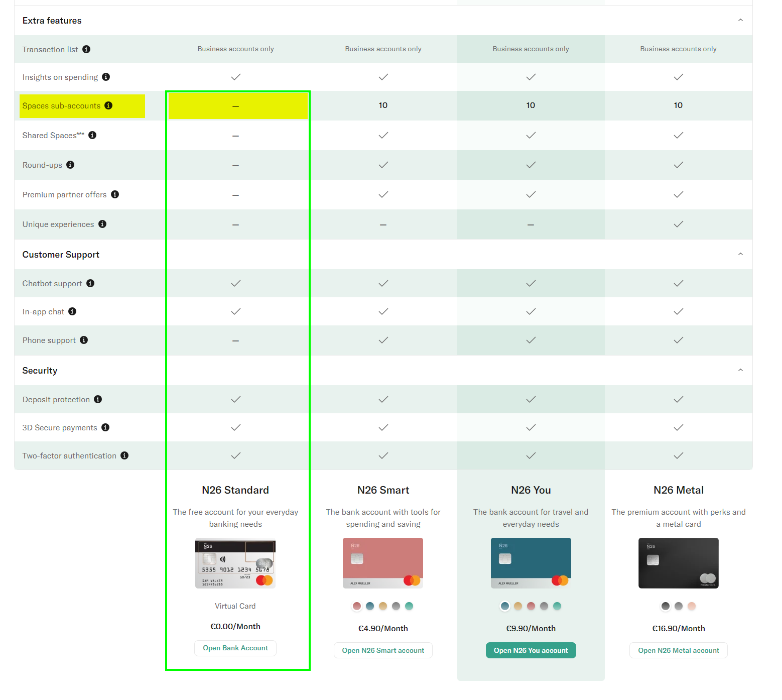Image resolution: width=782 pixels, height=700 pixels.
Task: Select last mint color for N26 Smart card
Action: [409, 606]
